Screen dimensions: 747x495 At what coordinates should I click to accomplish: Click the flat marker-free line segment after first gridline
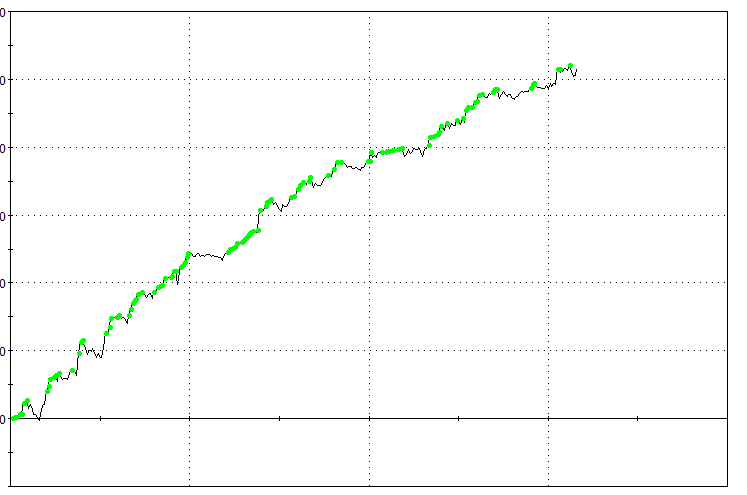207,256
